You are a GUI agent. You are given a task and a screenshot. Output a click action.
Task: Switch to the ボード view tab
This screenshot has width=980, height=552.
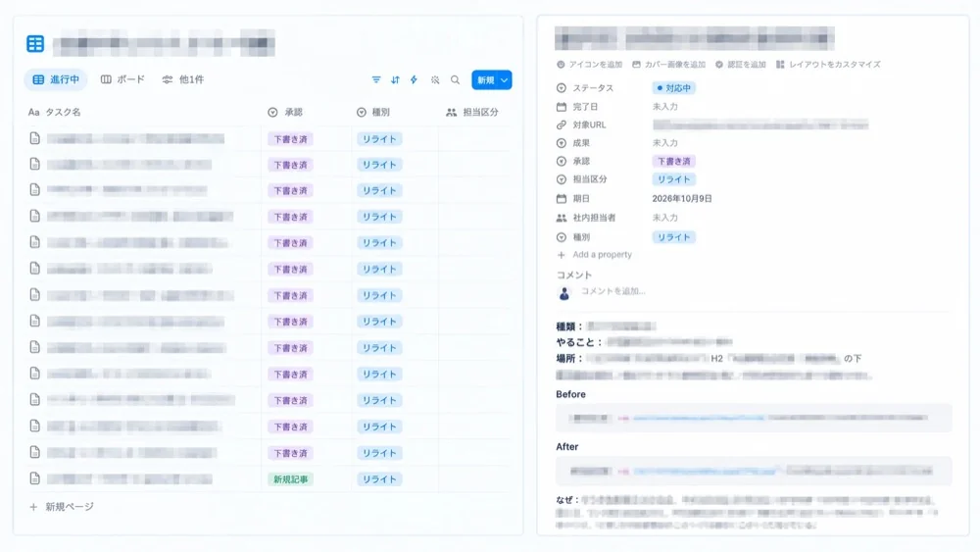[123, 80]
